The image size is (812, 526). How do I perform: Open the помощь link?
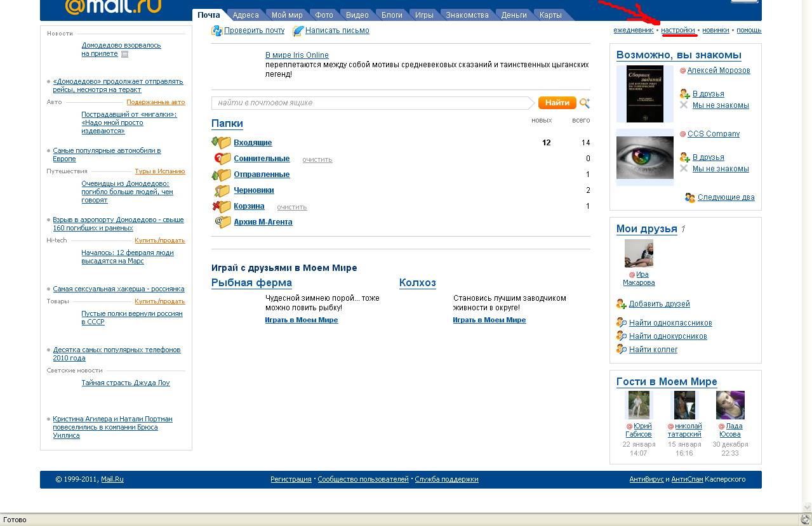pos(749,30)
